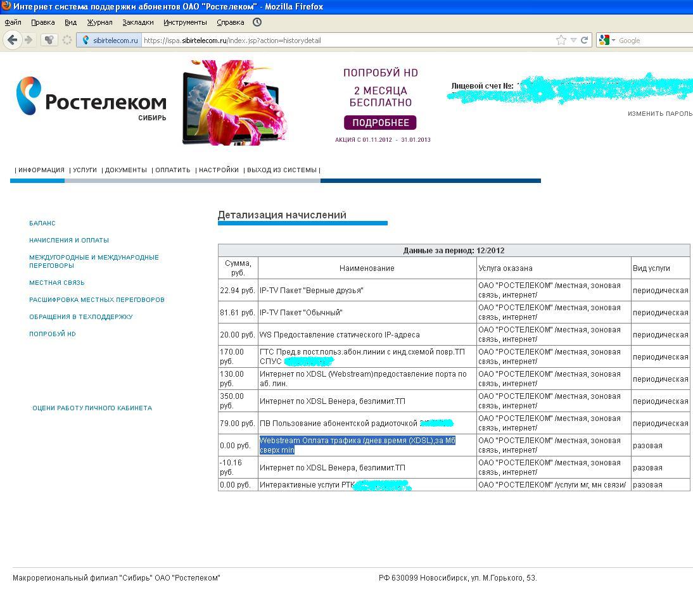
Task: Click the reload page icon in address bar
Action: (x=585, y=40)
